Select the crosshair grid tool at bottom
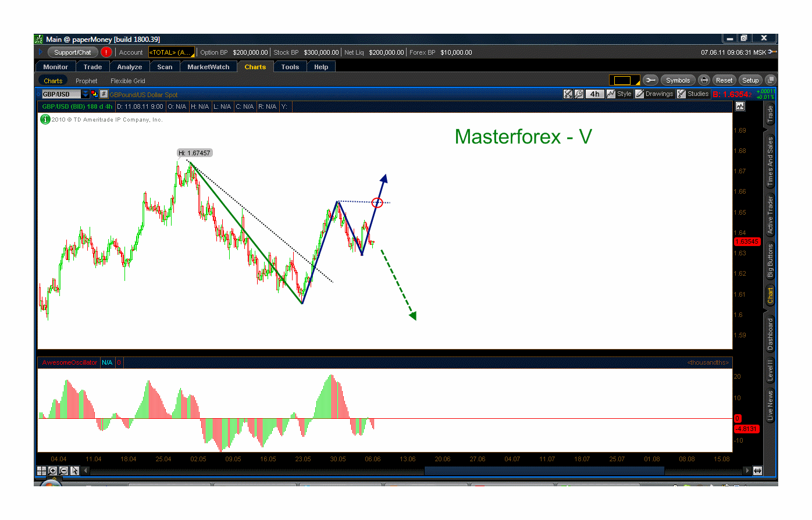812x520 pixels. 41,471
